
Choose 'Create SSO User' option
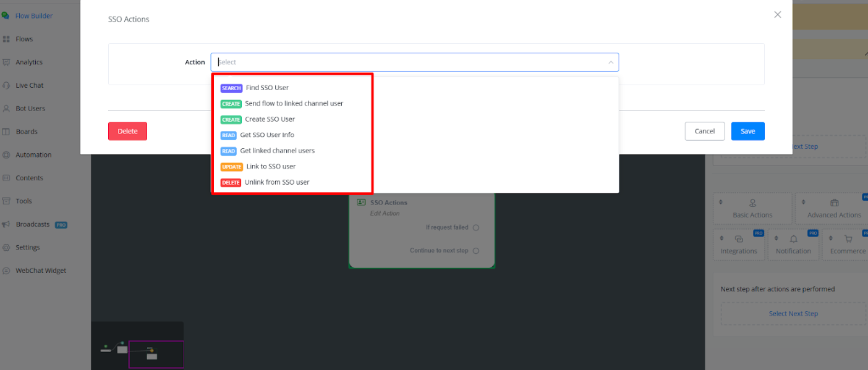[270, 119]
